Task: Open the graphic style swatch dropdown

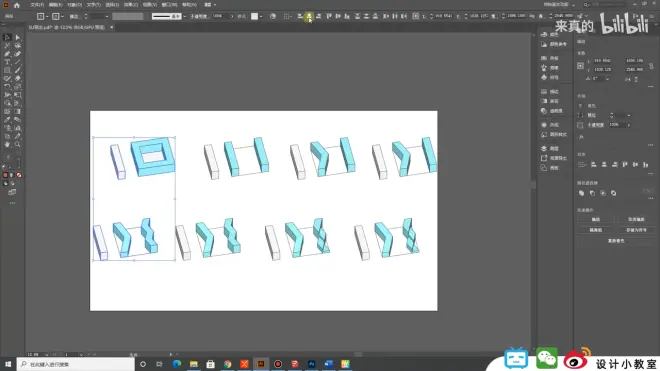Action: (x=261, y=16)
